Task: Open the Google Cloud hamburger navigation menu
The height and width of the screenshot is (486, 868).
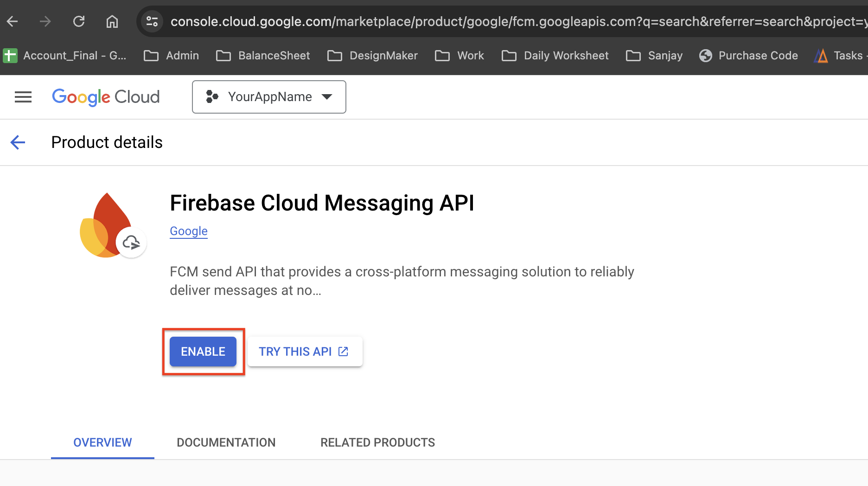Action: 23,97
